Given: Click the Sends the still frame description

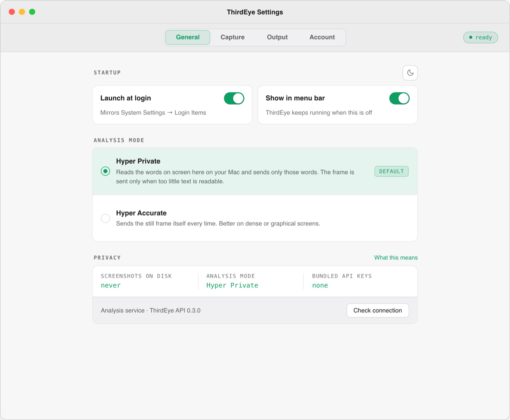Looking at the screenshot, I should pos(218,224).
